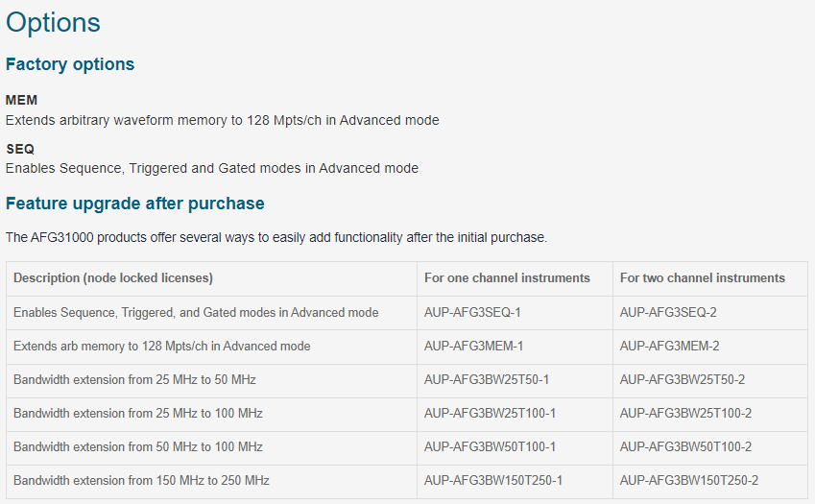Image resolution: width=815 pixels, height=504 pixels.
Task: Click the Extends arb memory to 128 Mpts/ch row
Action: point(407,346)
